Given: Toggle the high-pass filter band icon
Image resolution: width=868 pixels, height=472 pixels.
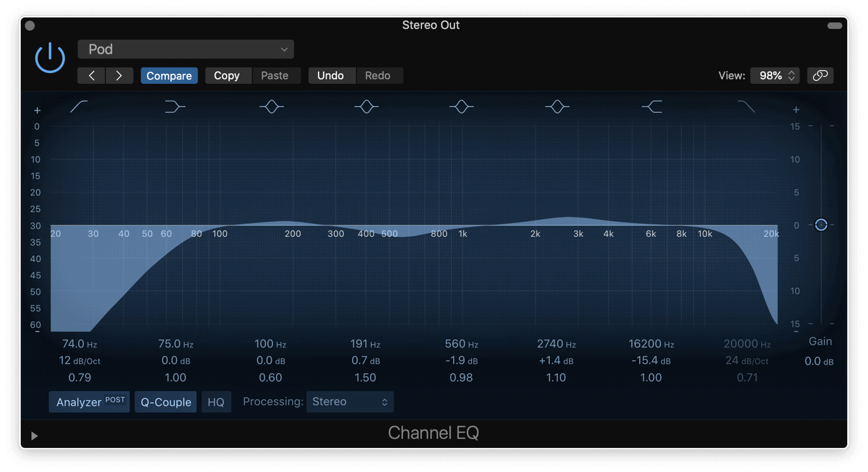Looking at the screenshot, I should pos(79,106).
